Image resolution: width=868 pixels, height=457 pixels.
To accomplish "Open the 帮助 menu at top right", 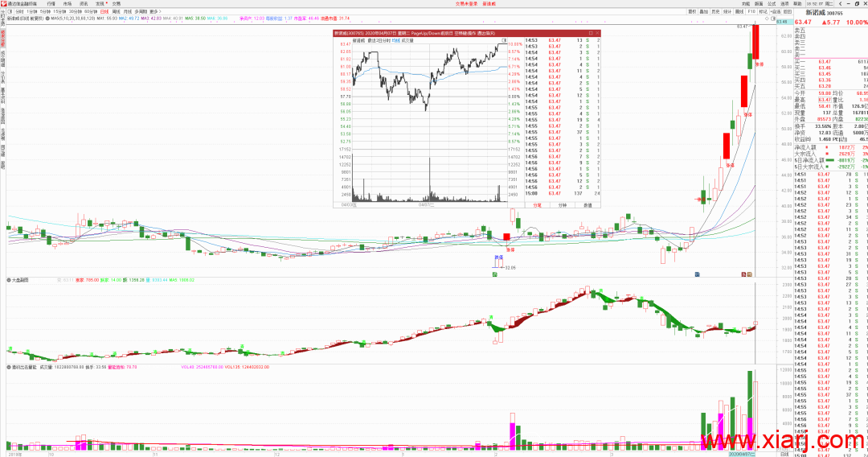I will [797, 3].
